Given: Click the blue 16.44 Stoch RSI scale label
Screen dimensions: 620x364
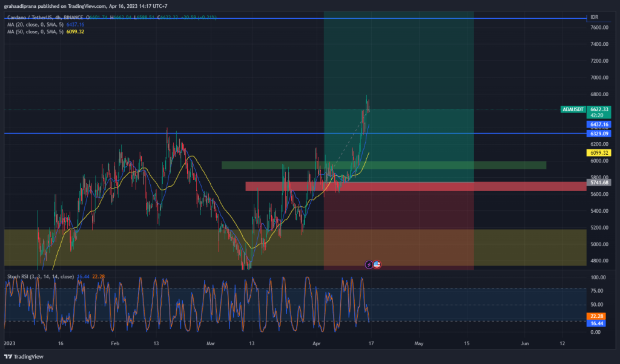Looking at the screenshot, I should pos(596,323).
